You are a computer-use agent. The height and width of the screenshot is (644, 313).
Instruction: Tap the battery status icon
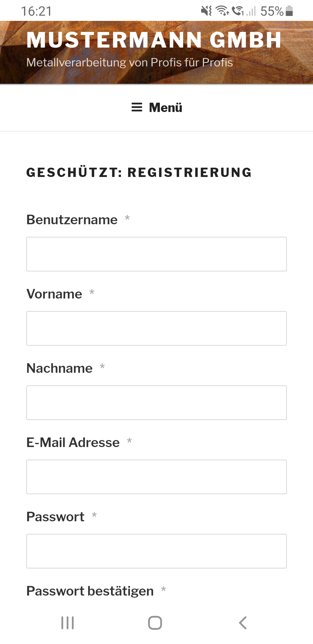pyautogui.click(x=289, y=11)
